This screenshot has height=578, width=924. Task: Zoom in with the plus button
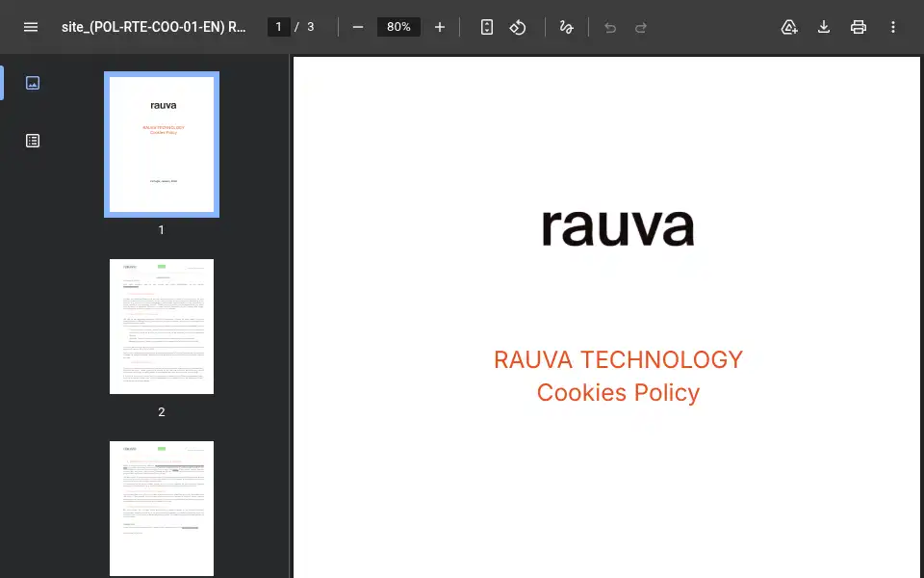[x=440, y=27]
